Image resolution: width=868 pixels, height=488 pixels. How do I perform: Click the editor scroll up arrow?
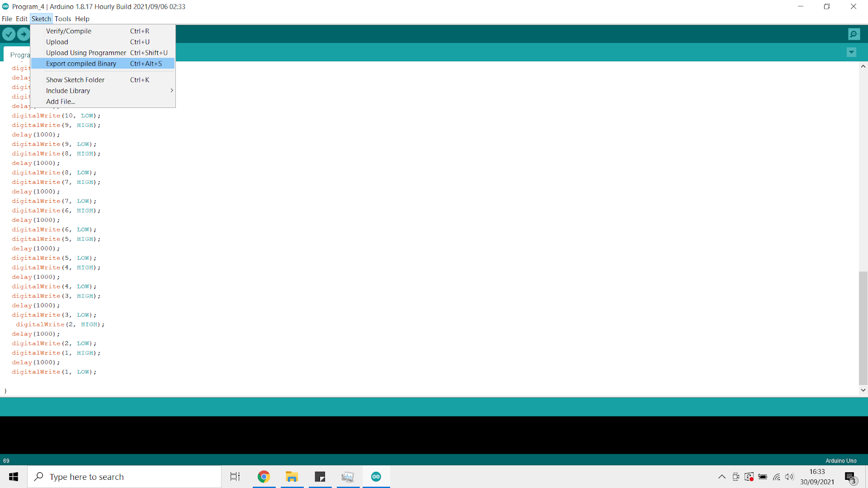[863, 66]
